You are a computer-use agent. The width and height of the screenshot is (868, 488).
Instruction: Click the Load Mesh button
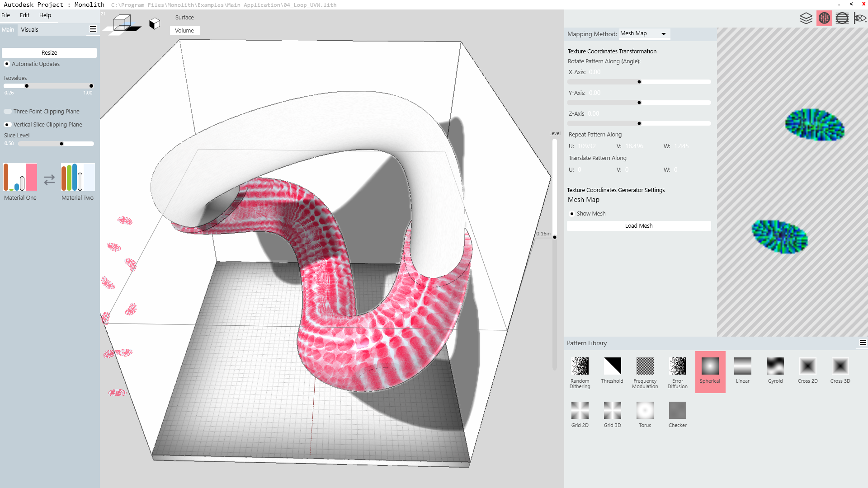[x=638, y=226]
